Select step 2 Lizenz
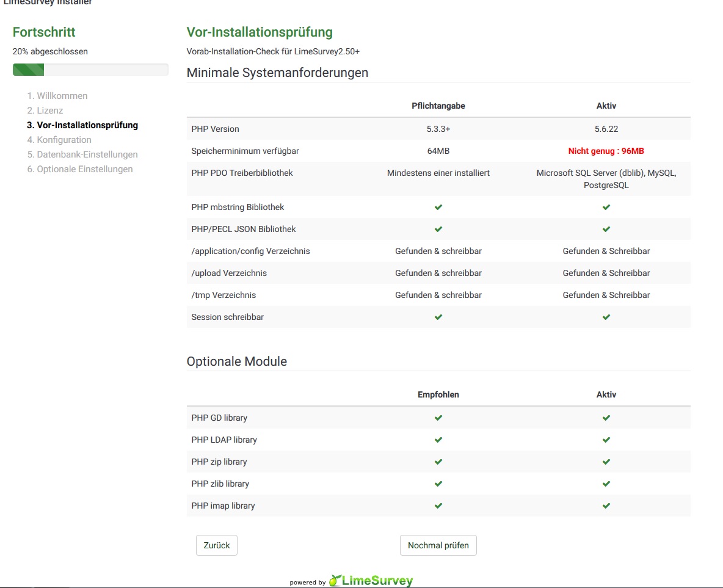 coord(50,111)
